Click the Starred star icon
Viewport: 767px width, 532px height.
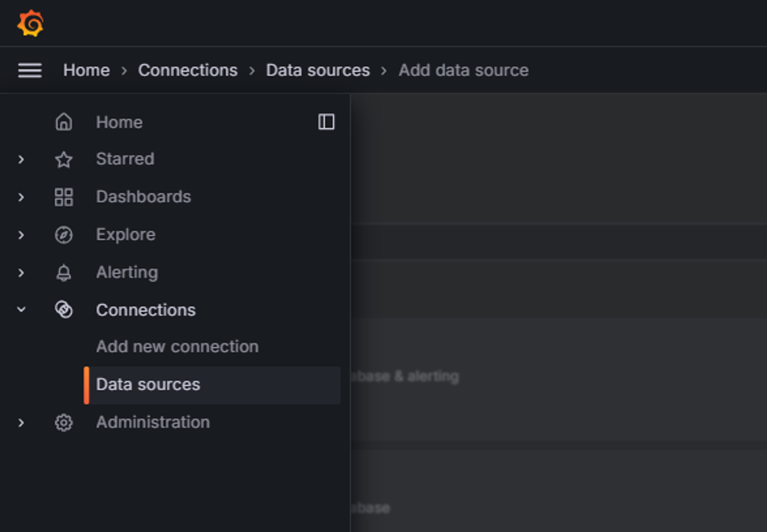coord(64,159)
